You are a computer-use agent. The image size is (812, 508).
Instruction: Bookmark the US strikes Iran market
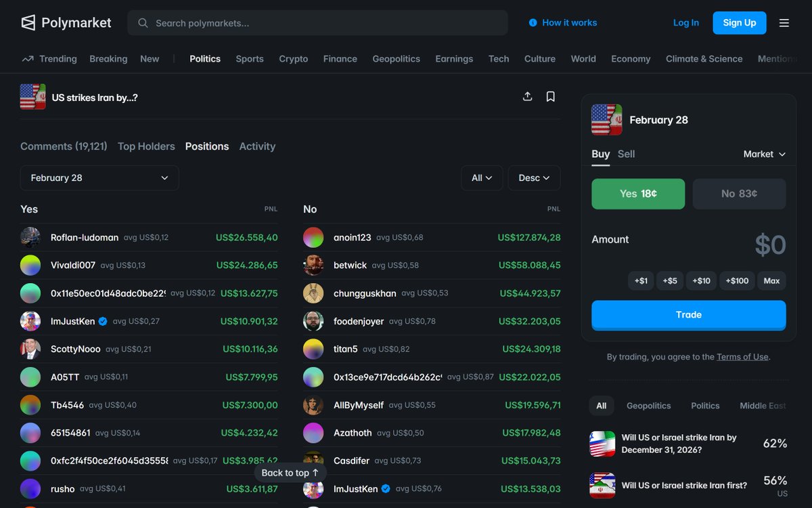point(551,96)
